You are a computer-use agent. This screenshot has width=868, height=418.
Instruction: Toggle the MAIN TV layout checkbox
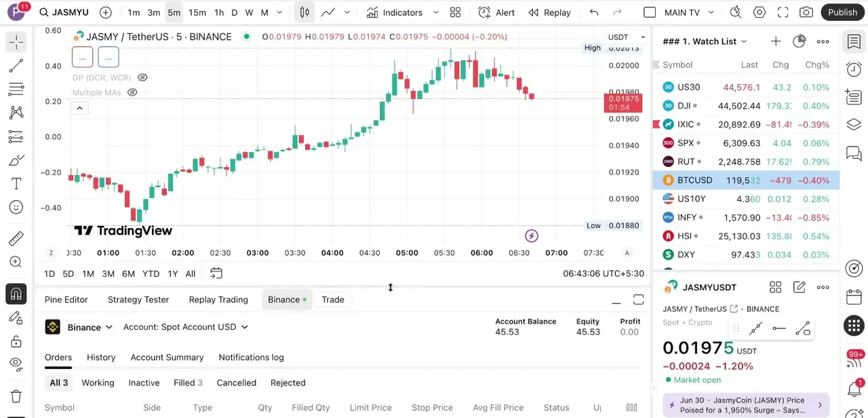click(x=650, y=12)
